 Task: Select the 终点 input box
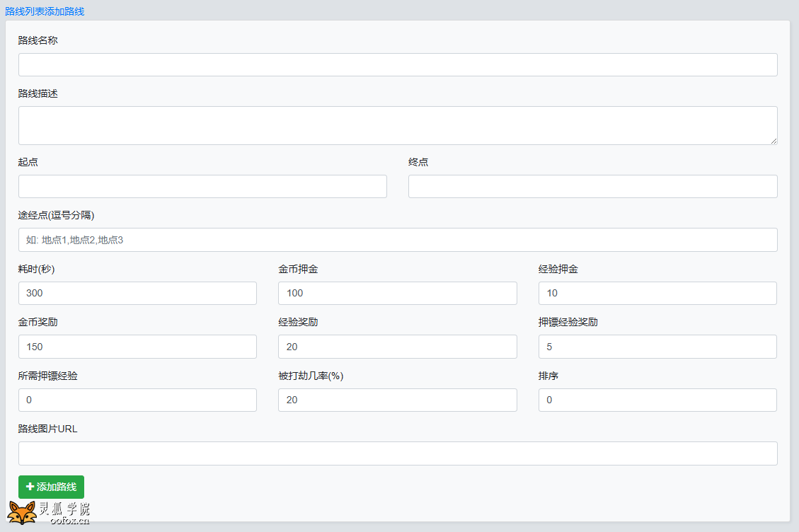[592, 187]
